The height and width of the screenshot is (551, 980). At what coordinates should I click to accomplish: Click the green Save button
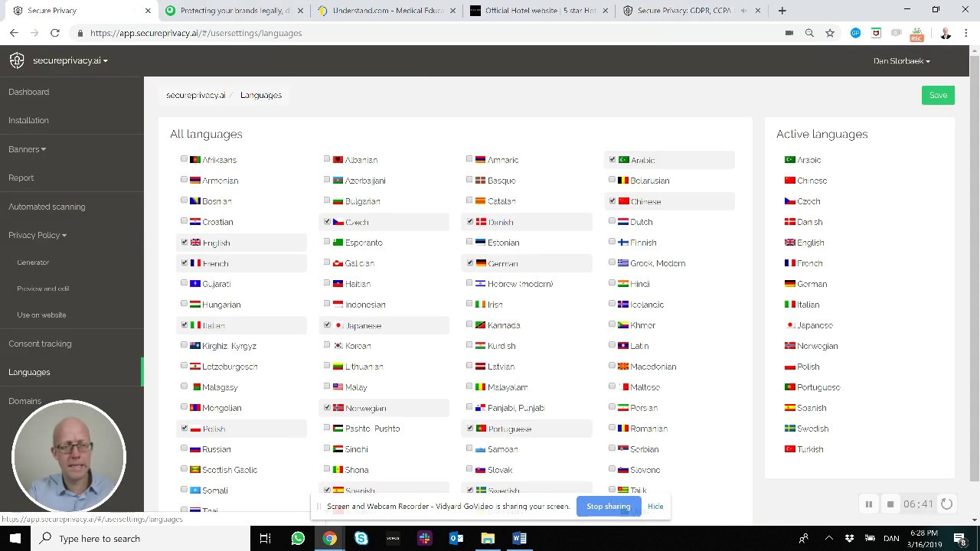point(938,95)
